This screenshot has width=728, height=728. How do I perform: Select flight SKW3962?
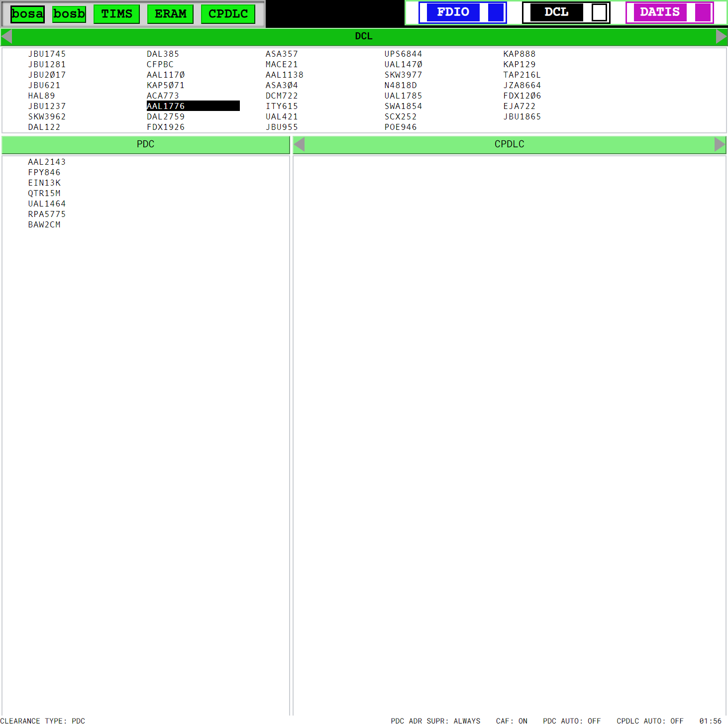pyautogui.click(x=47, y=116)
